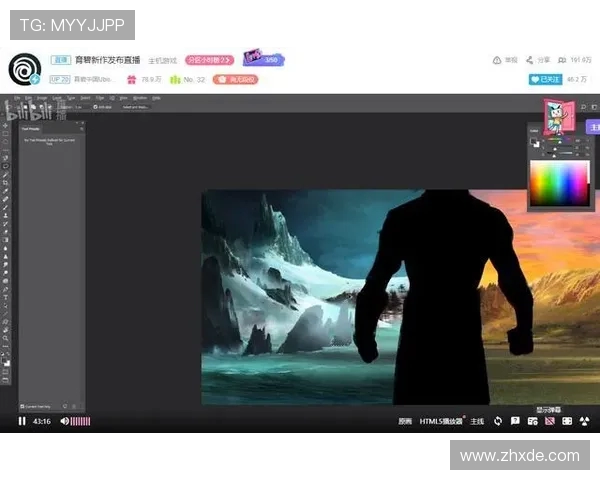This screenshot has width=600, height=480.
Task: Switch the HTML5播放器 player option
Action: (x=441, y=421)
